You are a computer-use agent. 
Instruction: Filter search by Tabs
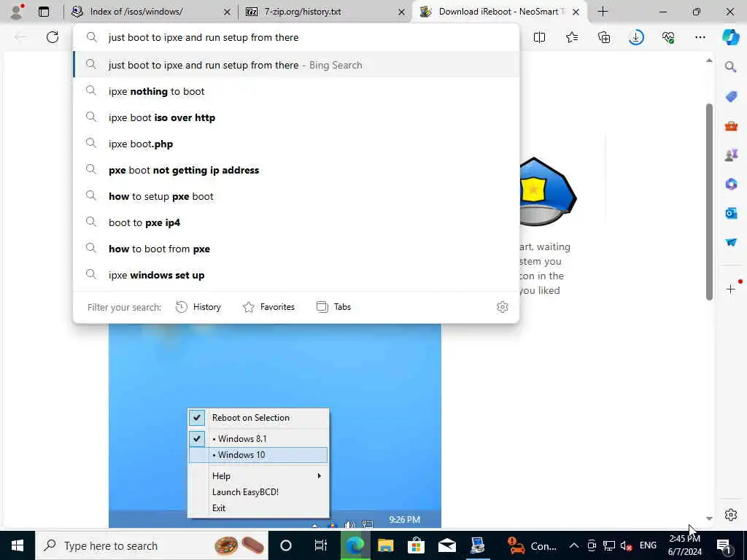click(x=333, y=307)
